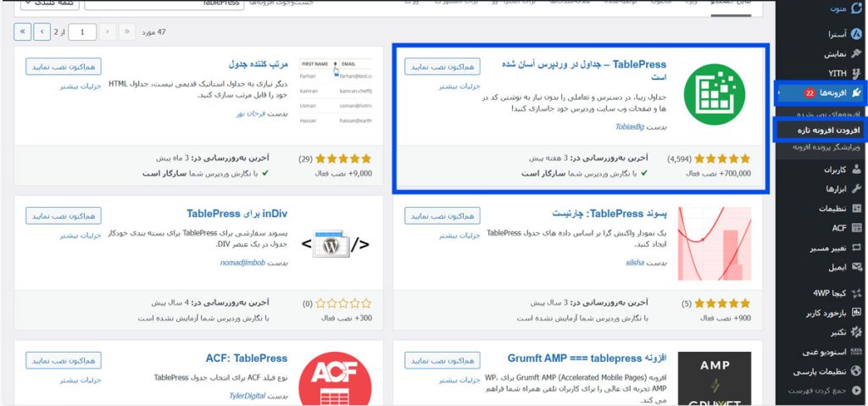Open the کیجا 4WP sidebar icon
The height and width of the screenshot is (406, 868).
point(856,293)
